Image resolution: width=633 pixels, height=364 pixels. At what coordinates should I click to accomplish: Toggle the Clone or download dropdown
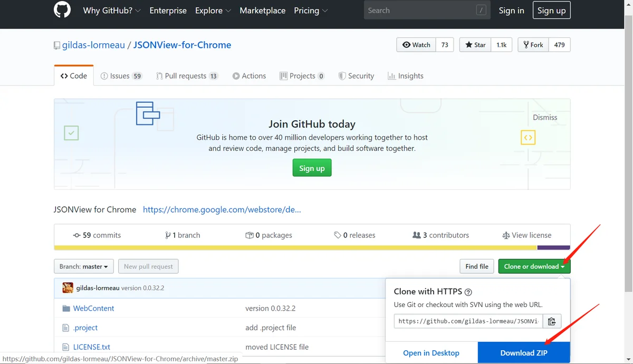coord(534,266)
